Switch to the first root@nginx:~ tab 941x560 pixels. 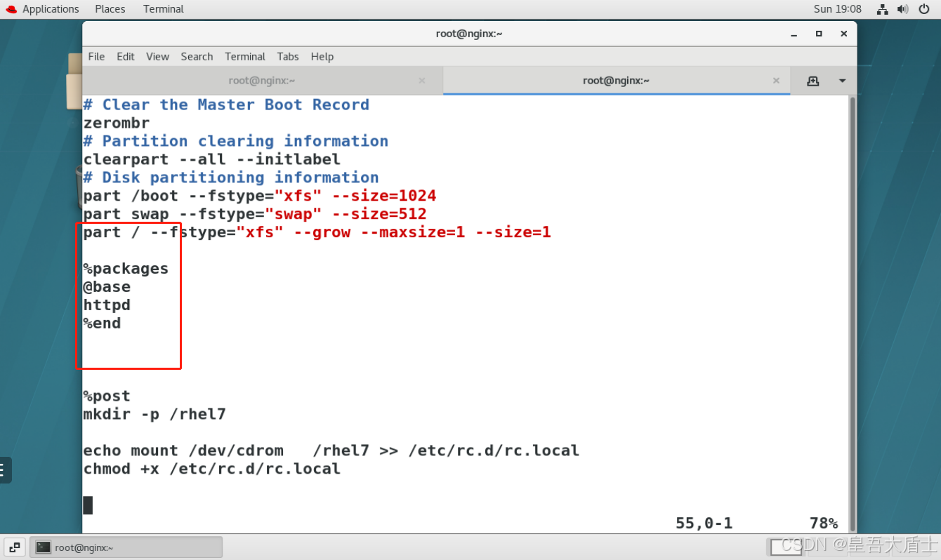click(262, 81)
